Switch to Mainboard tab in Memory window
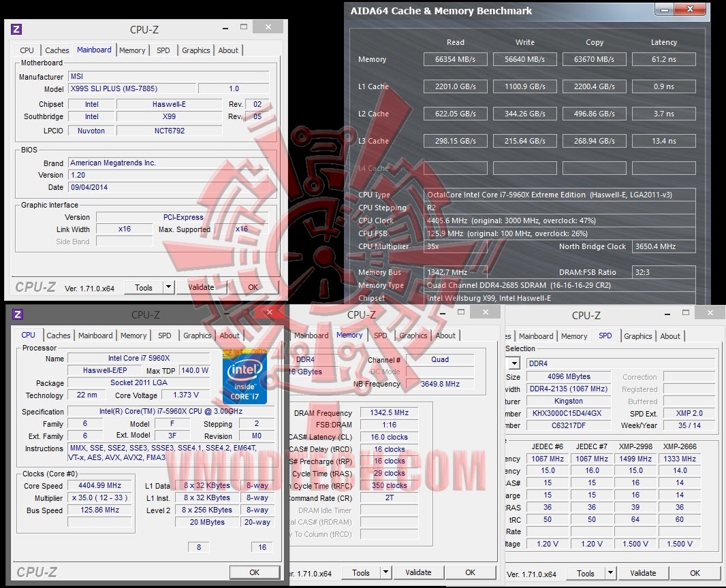The width and height of the screenshot is (726, 588). [x=311, y=336]
